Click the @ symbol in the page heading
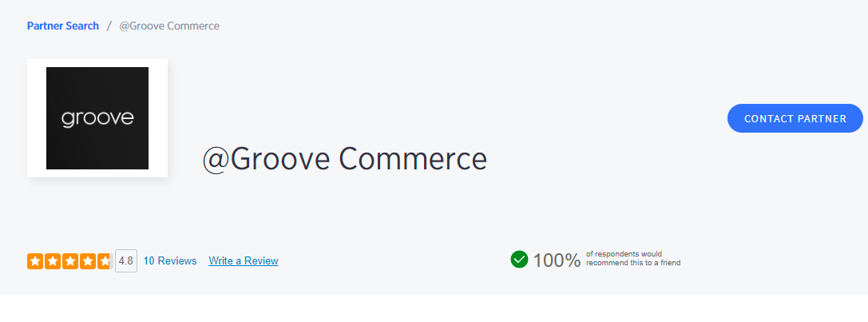 tap(216, 159)
